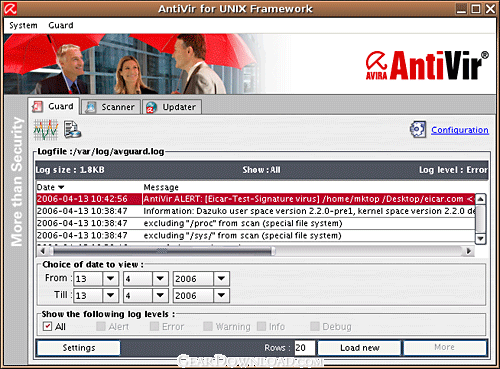The image size is (500, 369).
Task: Open the Till month dropdown
Action: tap(160, 295)
